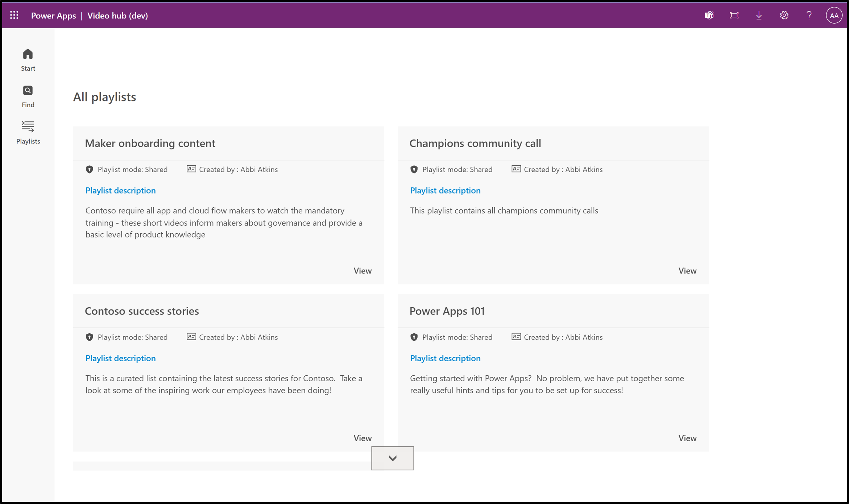Screen dimensions: 849x504
Task: Scroll down using the bottom chevron button
Action: click(x=392, y=458)
